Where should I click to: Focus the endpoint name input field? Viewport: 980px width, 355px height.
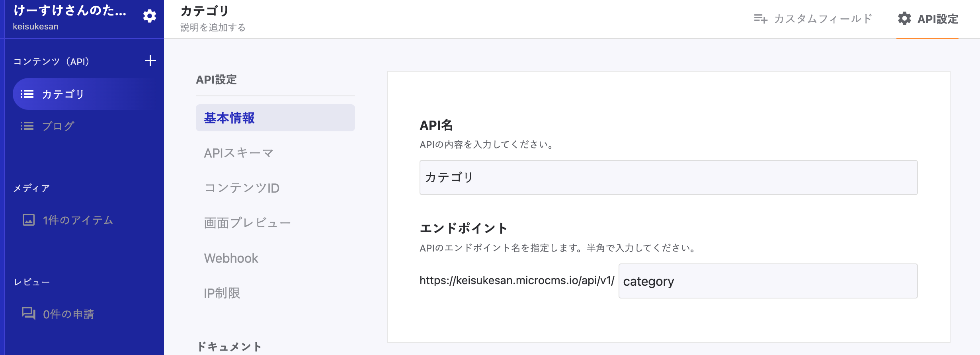pyautogui.click(x=768, y=281)
